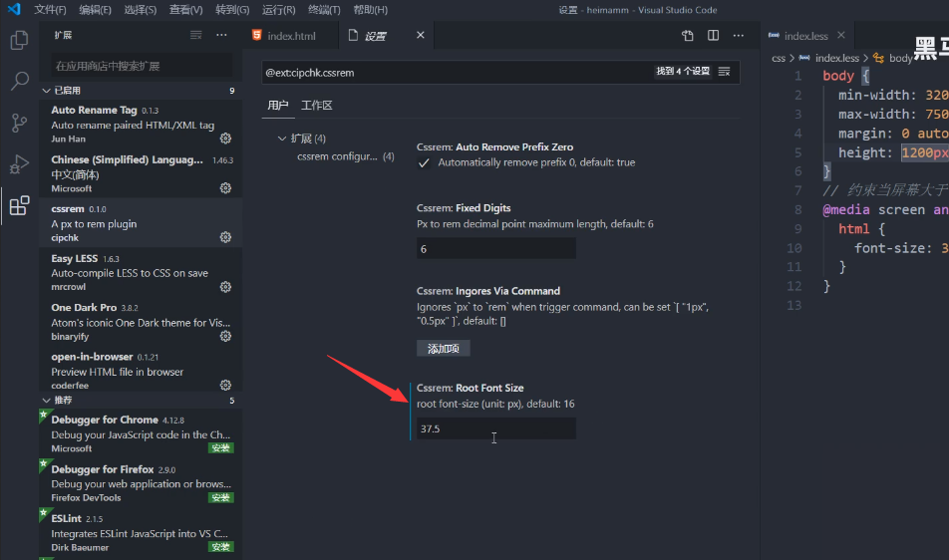Image resolution: width=949 pixels, height=560 pixels.
Task: Open the Help menu
Action: (x=371, y=10)
